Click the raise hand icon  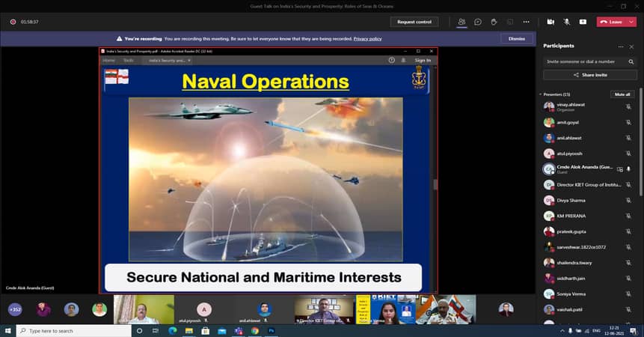[x=494, y=22]
